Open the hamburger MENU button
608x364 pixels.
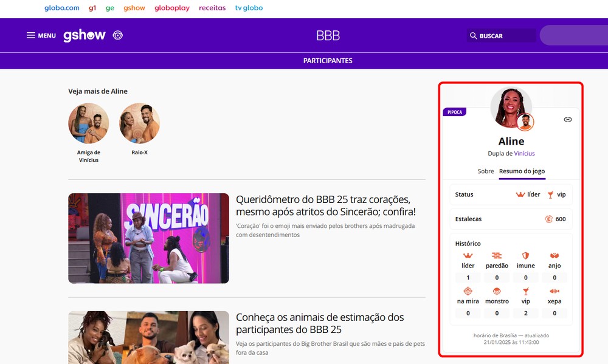pos(41,36)
